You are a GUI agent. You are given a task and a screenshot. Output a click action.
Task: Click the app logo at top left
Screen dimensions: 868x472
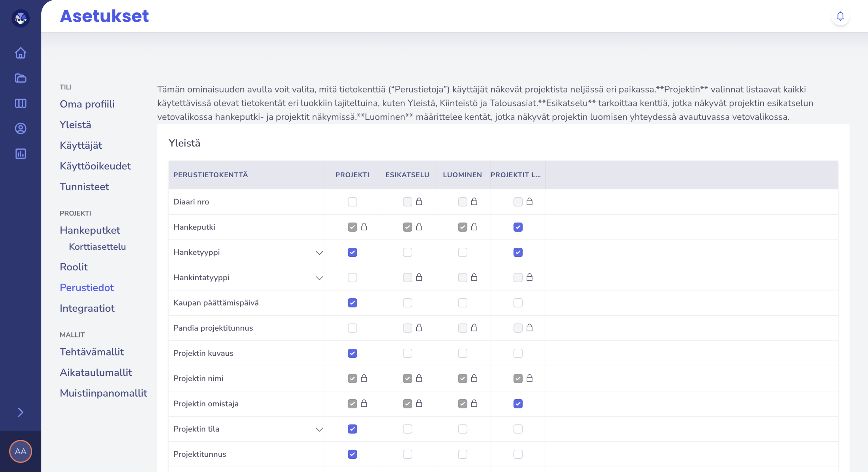(x=20, y=18)
